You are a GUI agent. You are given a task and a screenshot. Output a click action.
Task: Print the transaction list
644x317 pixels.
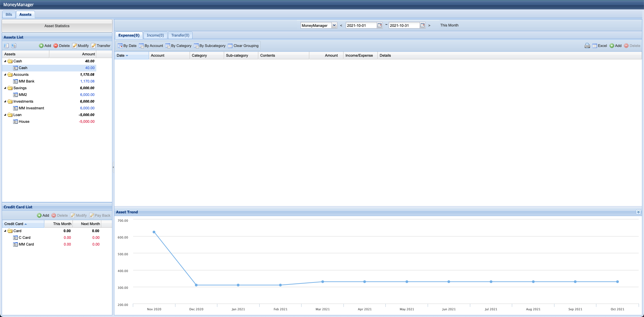[587, 46]
